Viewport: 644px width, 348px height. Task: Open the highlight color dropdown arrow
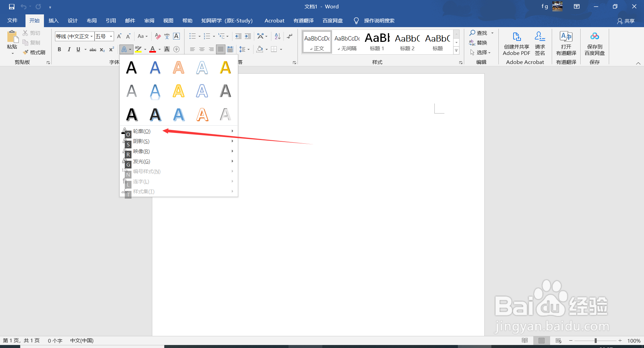145,50
